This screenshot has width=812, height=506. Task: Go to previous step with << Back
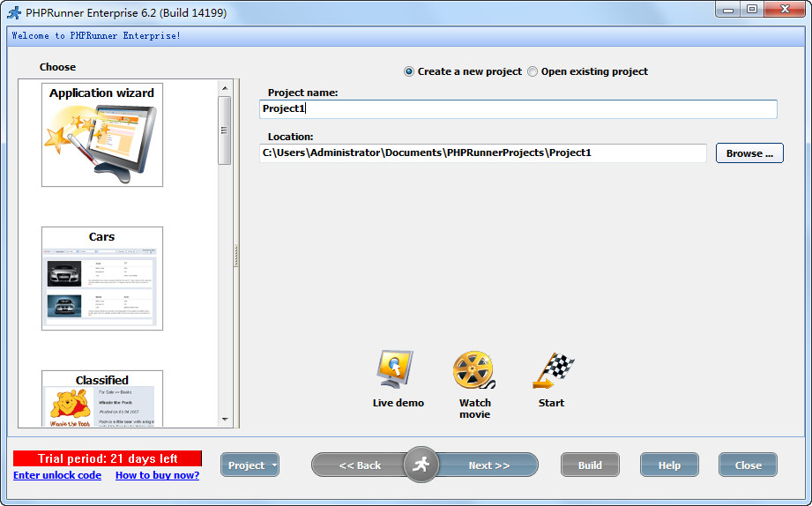point(360,465)
